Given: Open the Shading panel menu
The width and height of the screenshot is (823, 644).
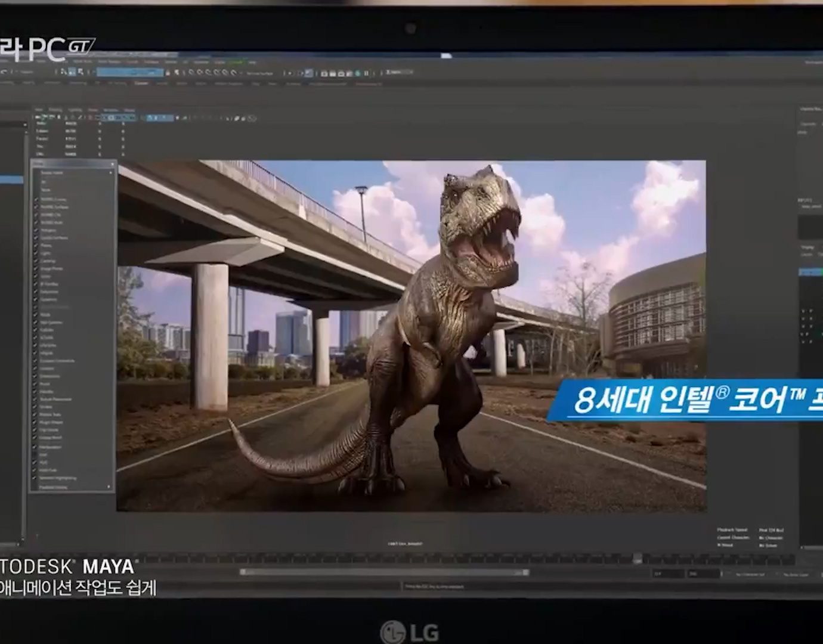Looking at the screenshot, I should point(55,110).
